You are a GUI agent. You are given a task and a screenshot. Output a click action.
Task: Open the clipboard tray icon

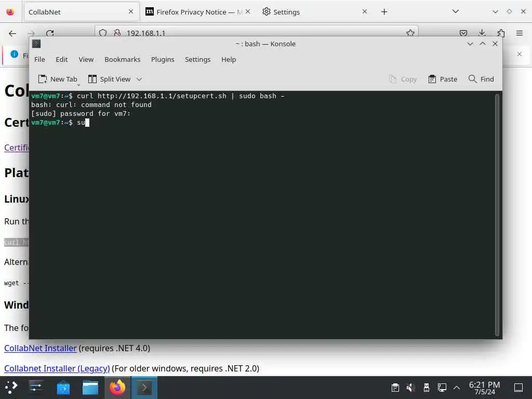[x=395, y=388]
